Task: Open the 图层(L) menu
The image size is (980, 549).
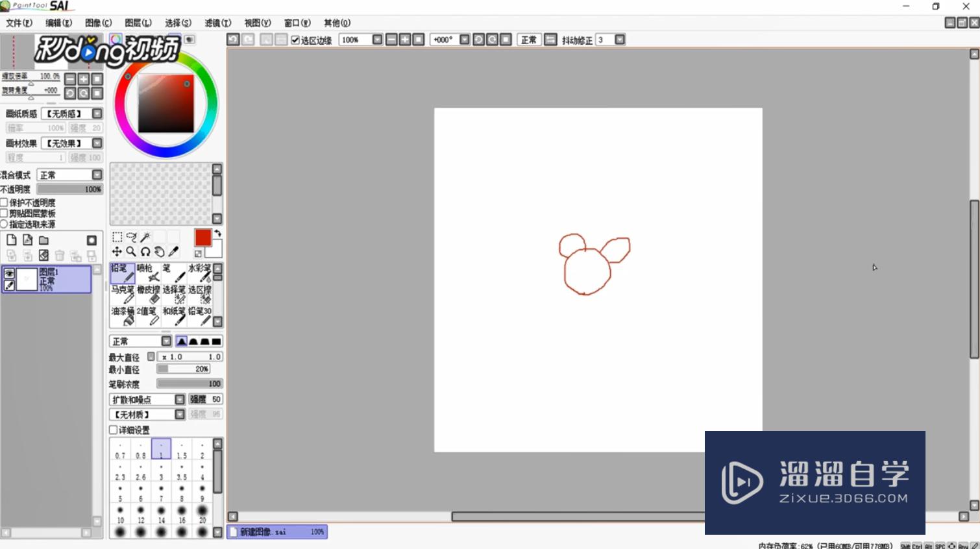Action: pos(138,23)
